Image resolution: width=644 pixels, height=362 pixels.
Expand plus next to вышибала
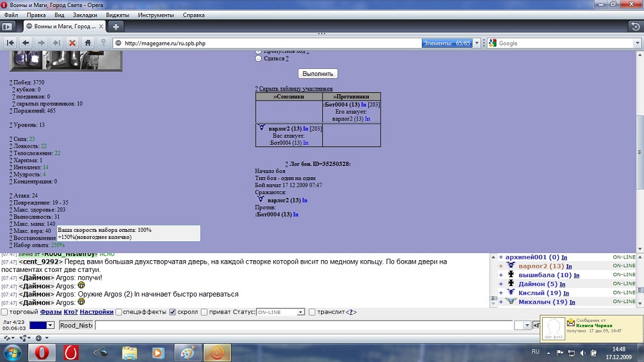click(x=501, y=275)
